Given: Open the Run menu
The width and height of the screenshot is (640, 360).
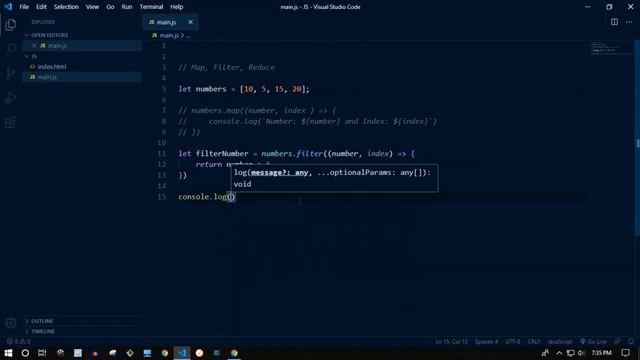Looking at the screenshot, I should (127, 7).
